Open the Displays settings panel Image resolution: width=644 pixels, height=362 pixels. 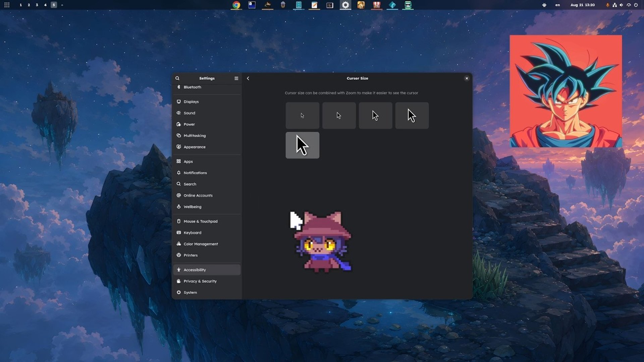click(x=207, y=102)
